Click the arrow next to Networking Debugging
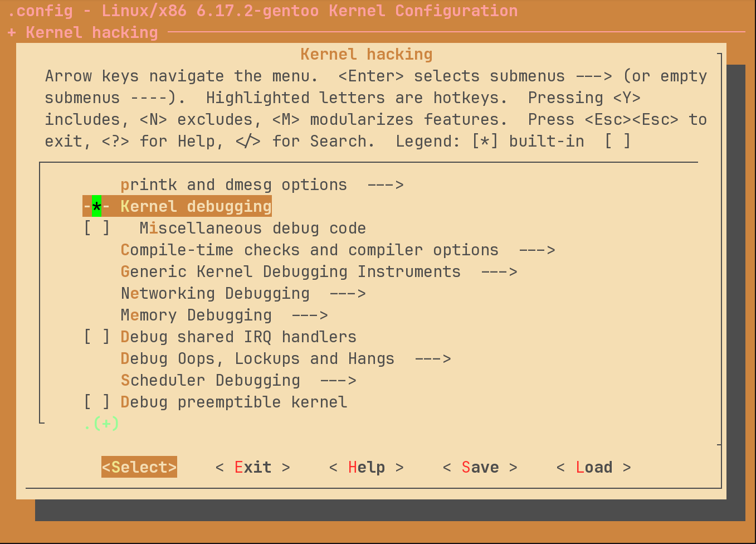Screen dimensions: 756x544 [348, 294]
